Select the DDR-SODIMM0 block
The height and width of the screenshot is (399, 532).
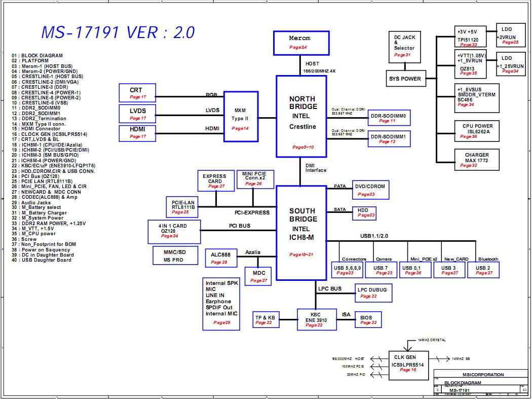coord(389,118)
